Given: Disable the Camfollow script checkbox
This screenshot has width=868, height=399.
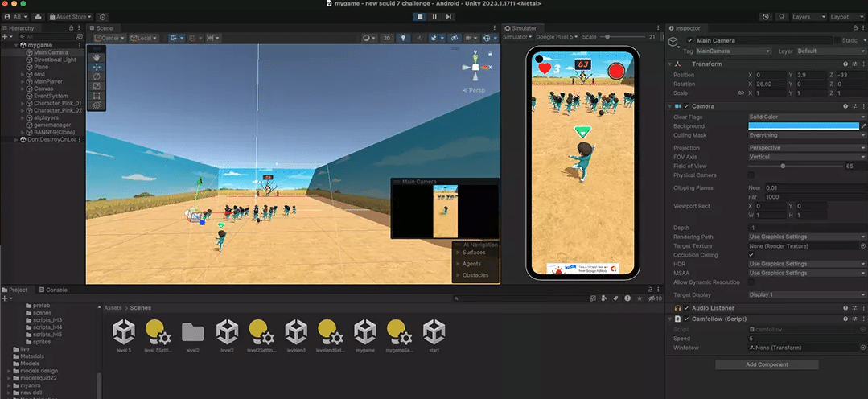Looking at the screenshot, I should tap(686, 319).
